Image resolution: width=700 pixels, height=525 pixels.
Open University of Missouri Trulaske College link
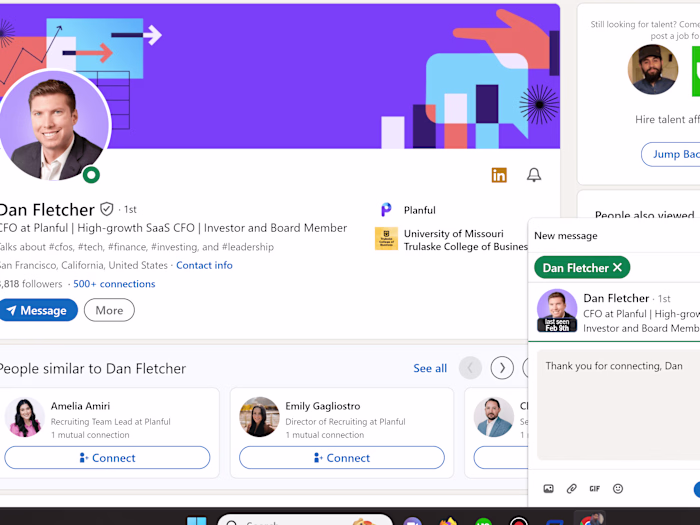pos(465,240)
